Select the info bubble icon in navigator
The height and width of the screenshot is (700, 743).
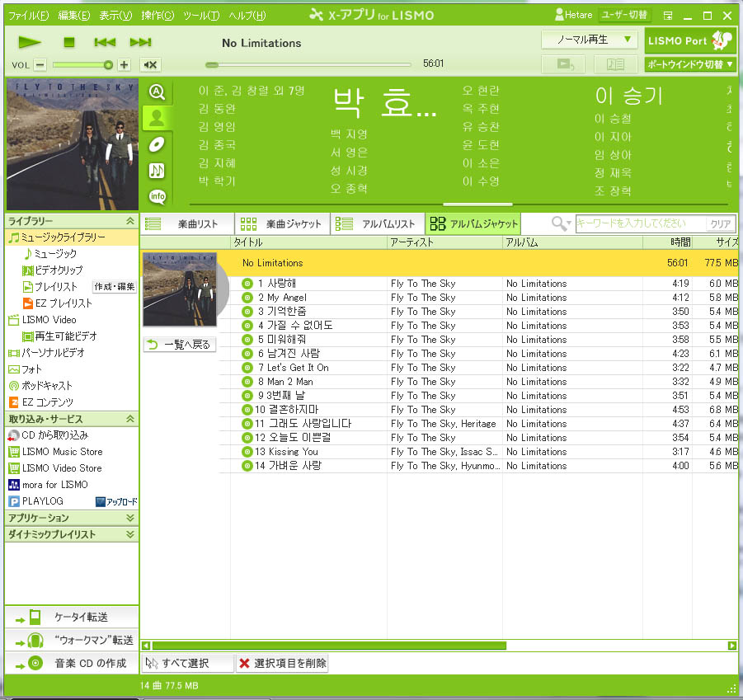tap(157, 196)
